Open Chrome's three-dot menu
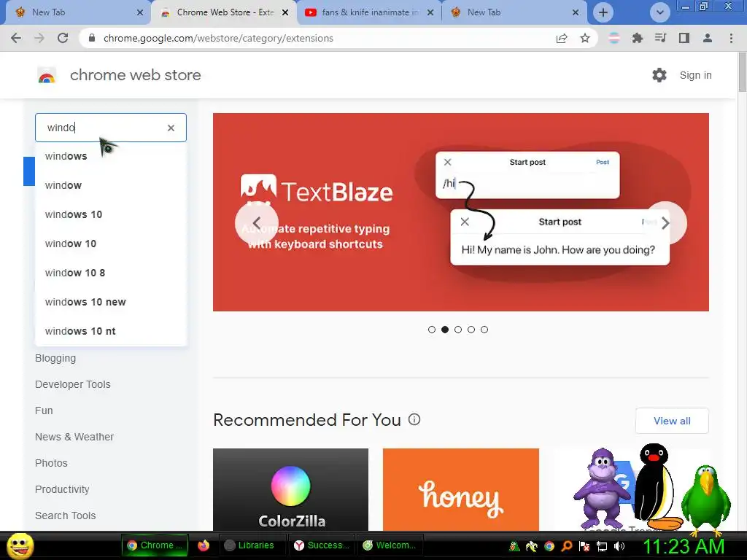747x560 pixels. (x=731, y=38)
